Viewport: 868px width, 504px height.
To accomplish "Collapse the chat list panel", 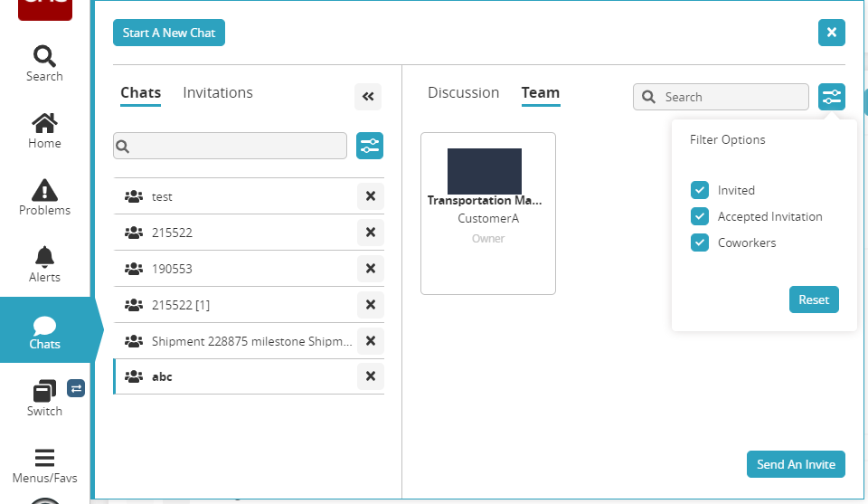I will [x=368, y=97].
